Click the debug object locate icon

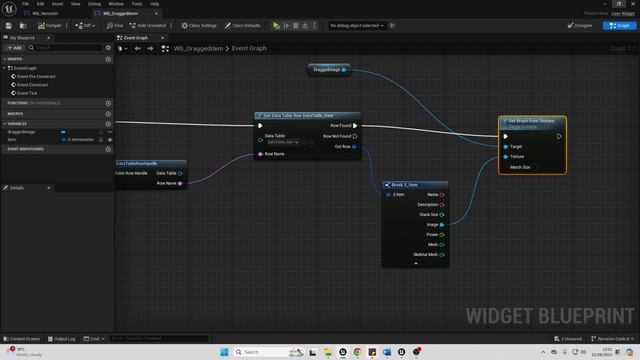[x=393, y=26]
